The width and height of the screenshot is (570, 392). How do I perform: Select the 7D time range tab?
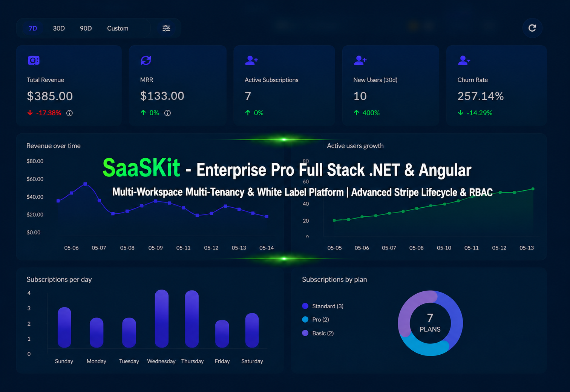[x=33, y=28]
